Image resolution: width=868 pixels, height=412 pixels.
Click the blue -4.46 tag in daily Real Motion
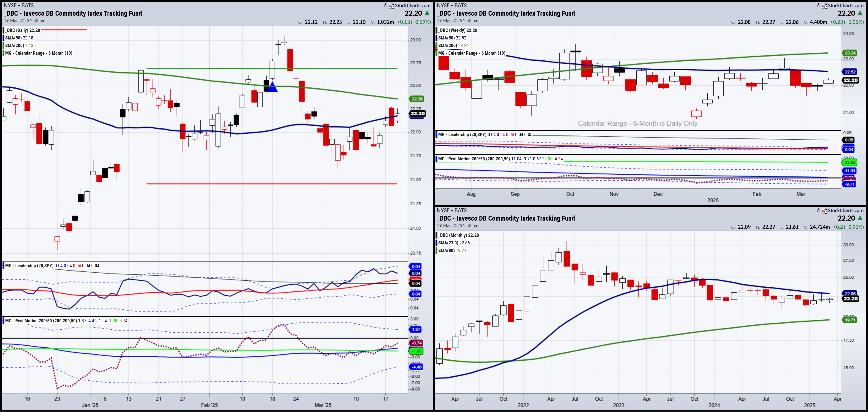pos(416,367)
